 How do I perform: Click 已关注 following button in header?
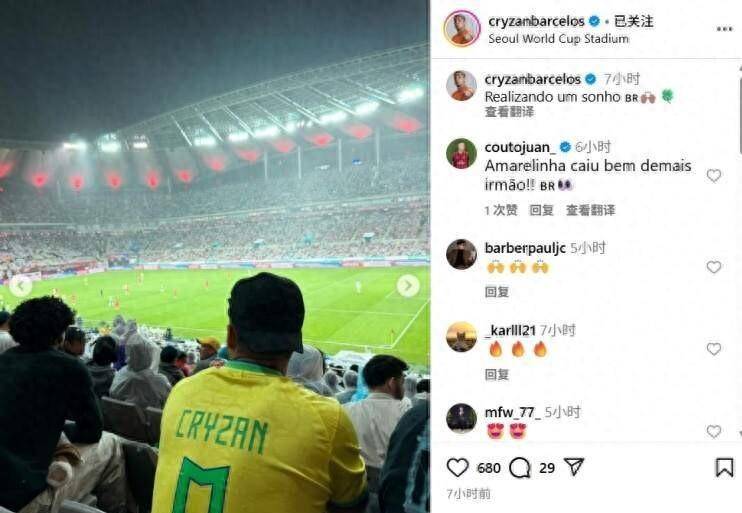(x=634, y=21)
